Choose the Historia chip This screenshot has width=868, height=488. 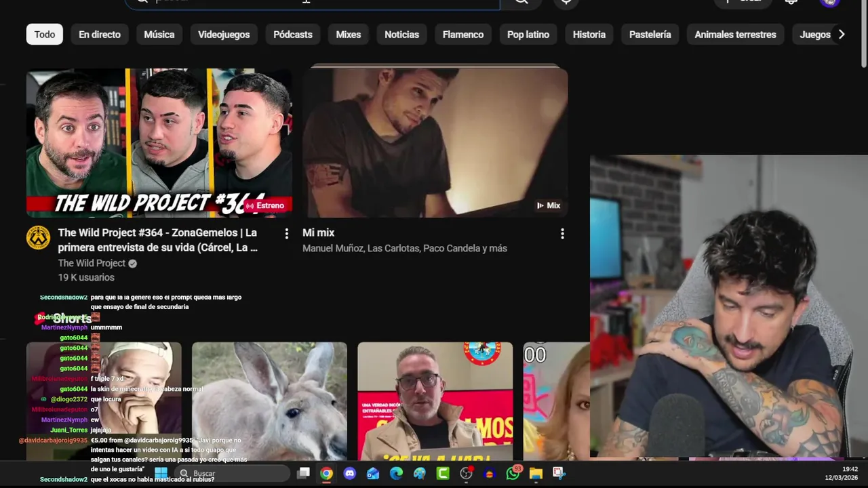(x=589, y=35)
